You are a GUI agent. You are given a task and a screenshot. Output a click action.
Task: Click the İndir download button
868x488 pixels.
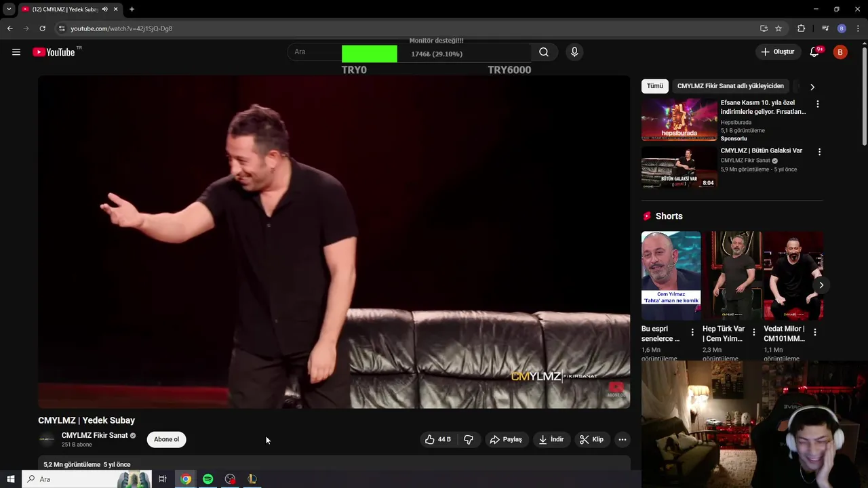point(551,439)
